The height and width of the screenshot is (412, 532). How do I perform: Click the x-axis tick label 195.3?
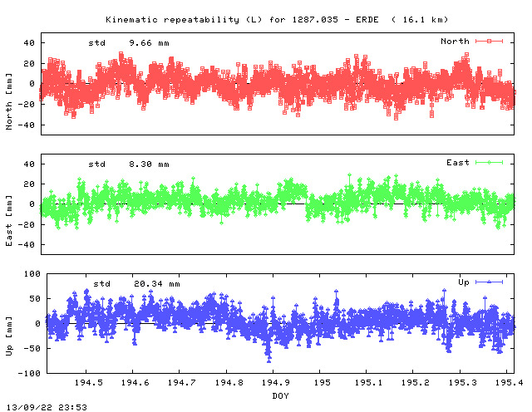[x=463, y=383]
